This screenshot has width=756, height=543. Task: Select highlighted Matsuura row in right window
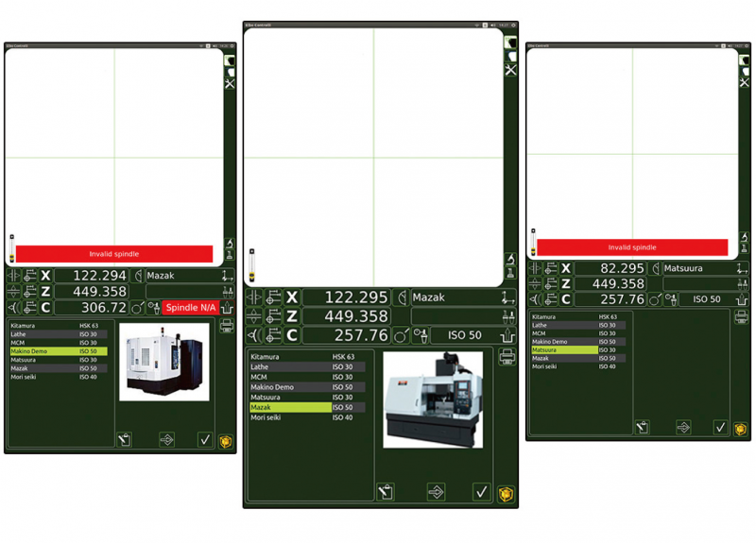(x=578, y=349)
